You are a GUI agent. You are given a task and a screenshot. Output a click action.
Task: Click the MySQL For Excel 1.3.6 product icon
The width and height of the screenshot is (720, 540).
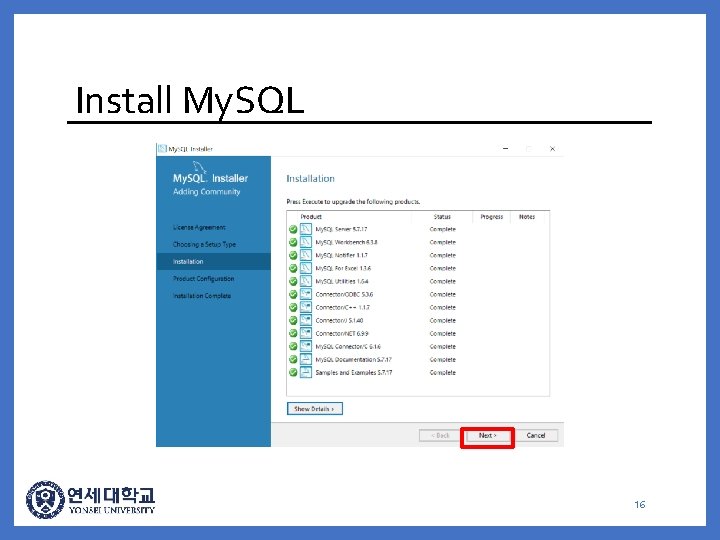[x=306, y=268]
